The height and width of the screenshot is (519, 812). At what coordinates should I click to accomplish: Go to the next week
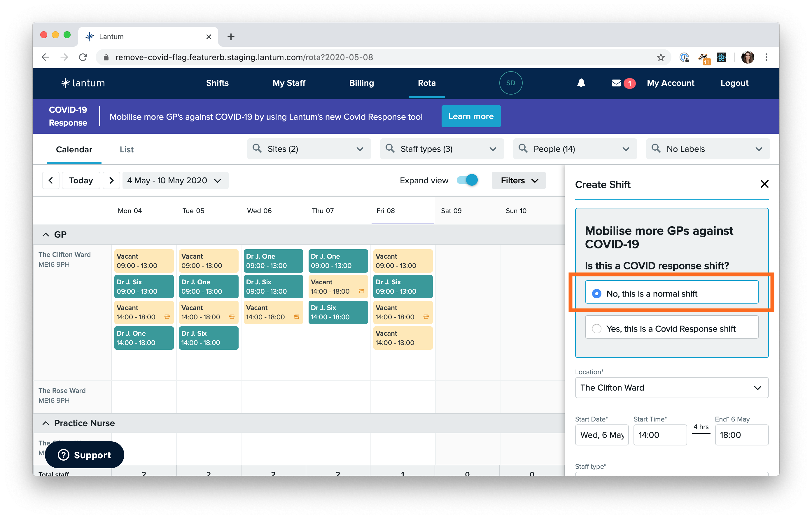111,180
